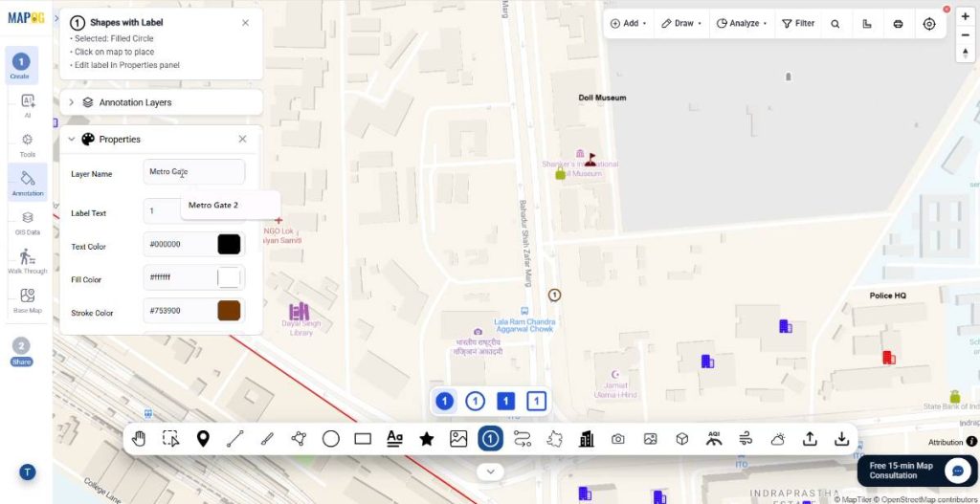Choose the outlined circle label shape
Viewport: 980px width, 504px height.
pos(475,401)
